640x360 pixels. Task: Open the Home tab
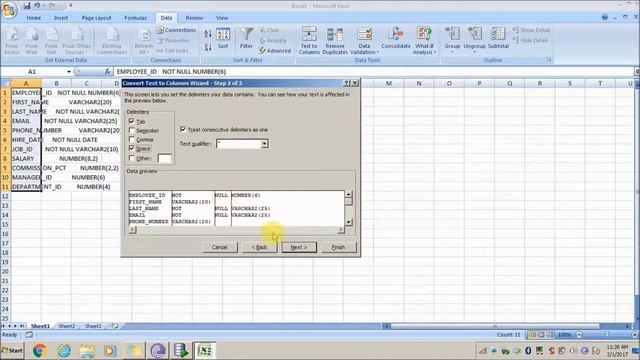[x=33, y=18]
